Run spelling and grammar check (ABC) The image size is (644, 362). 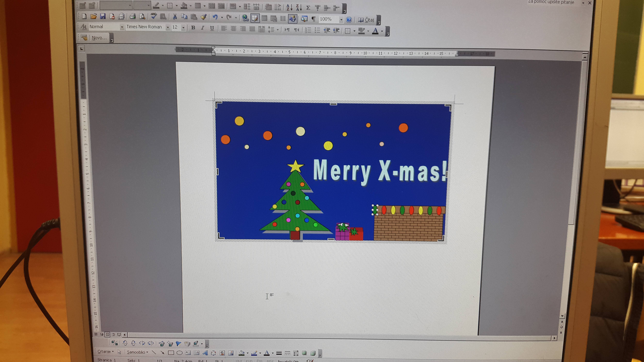[153, 16]
